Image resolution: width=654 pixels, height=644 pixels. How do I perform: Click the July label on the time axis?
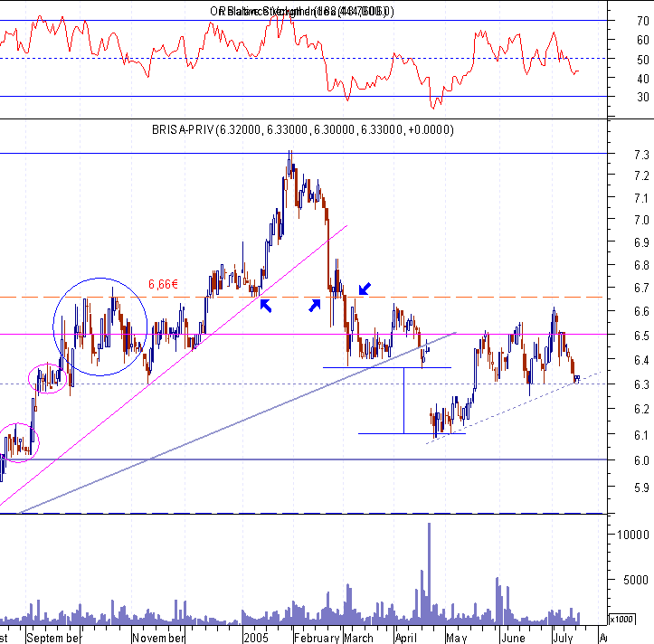click(563, 638)
